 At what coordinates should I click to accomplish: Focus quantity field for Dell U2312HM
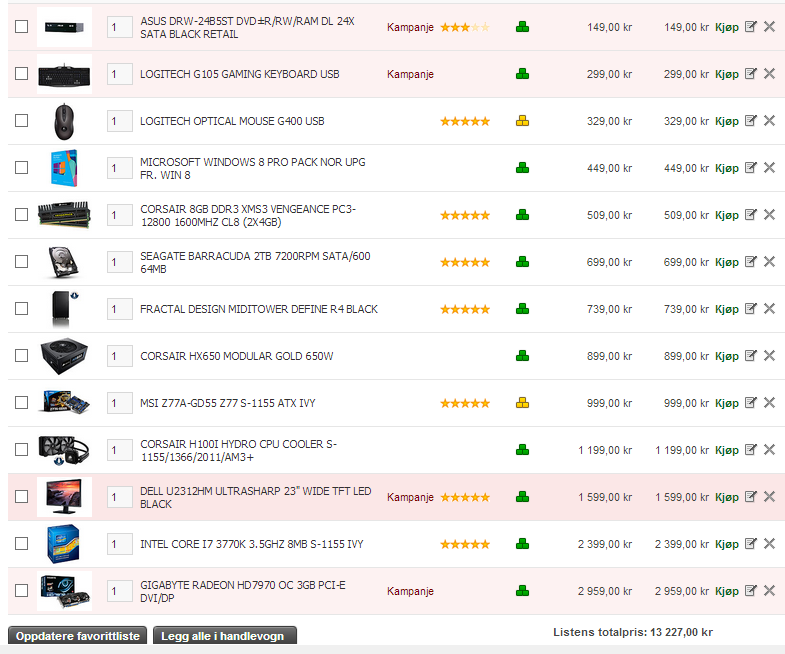120,497
